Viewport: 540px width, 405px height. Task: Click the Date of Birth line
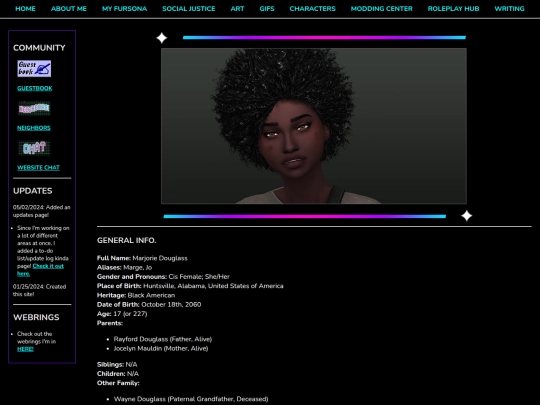[149, 304]
